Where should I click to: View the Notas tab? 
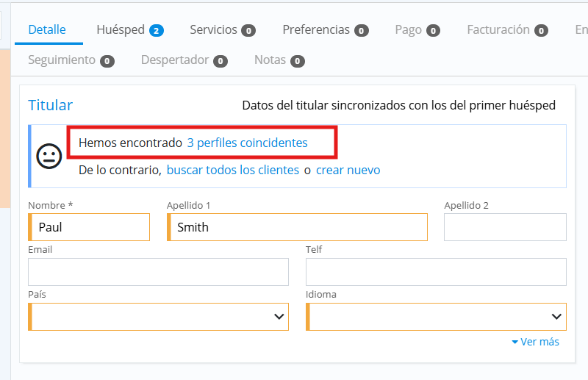279,60
